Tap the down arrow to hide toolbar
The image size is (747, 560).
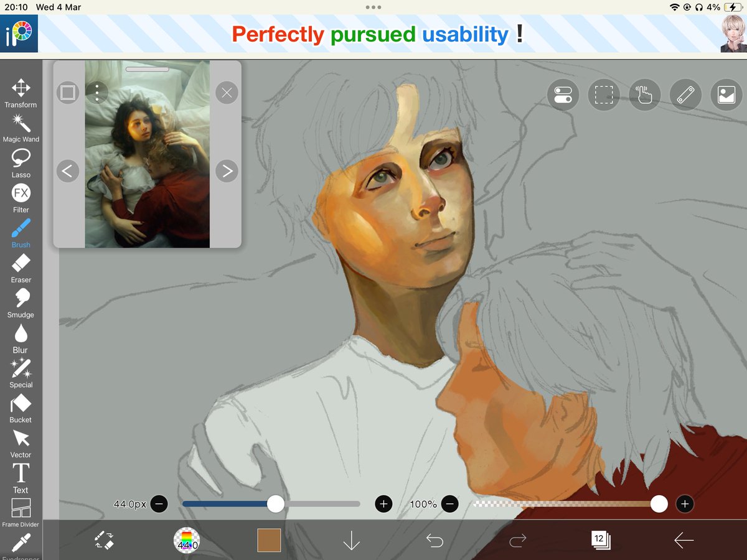[352, 541]
